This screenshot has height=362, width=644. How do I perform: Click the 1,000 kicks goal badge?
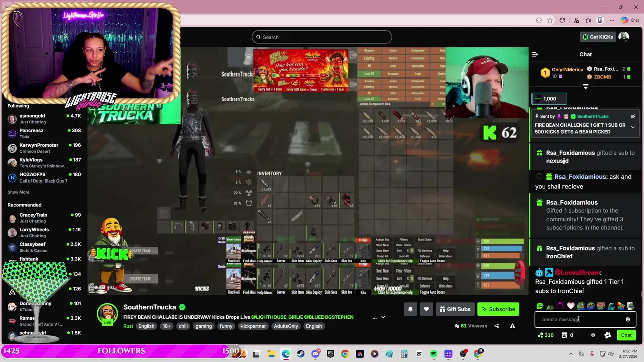point(549,99)
